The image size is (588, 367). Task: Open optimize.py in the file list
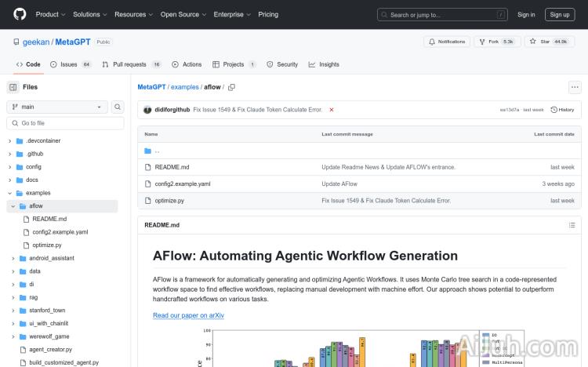pos(169,201)
